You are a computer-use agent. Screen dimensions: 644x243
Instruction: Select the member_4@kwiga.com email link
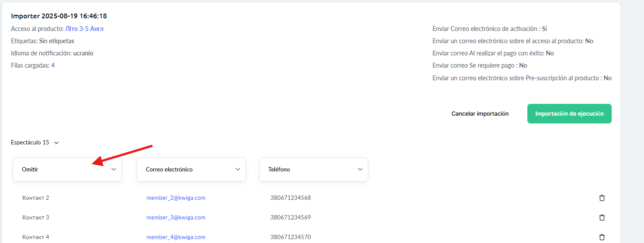point(176,237)
